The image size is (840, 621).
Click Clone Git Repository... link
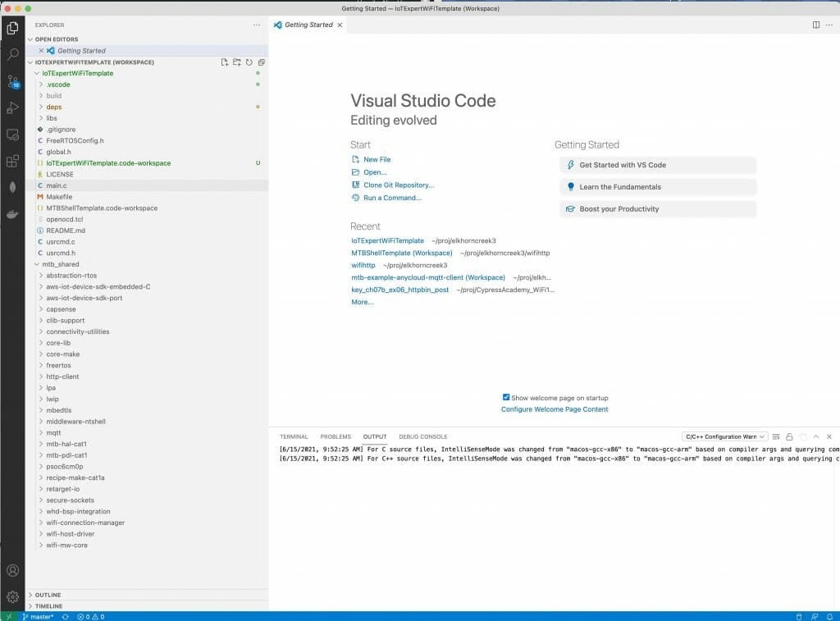tap(399, 185)
